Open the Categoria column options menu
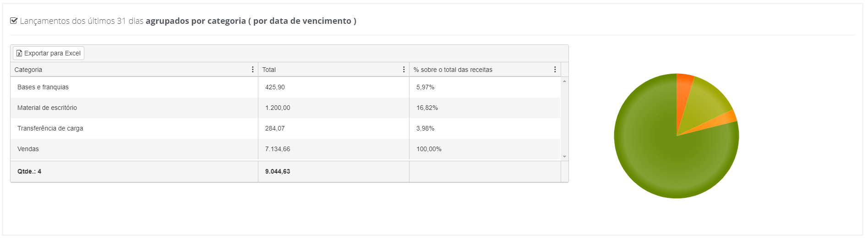This screenshot has width=868, height=240. [252, 70]
